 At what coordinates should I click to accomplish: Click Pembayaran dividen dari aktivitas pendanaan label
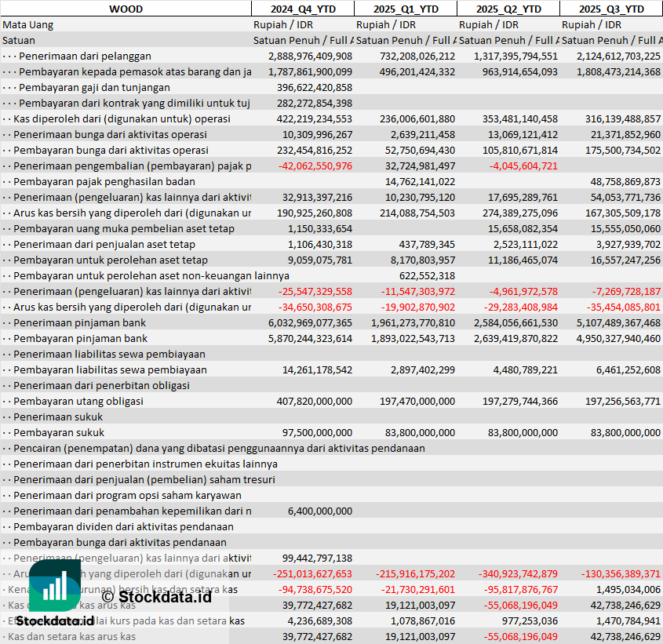pyautogui.click(x=123, y=526)
